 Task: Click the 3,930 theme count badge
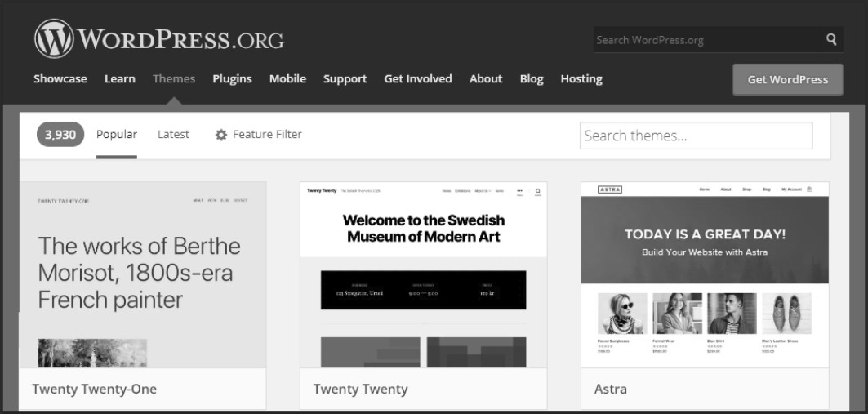point(60,135)
